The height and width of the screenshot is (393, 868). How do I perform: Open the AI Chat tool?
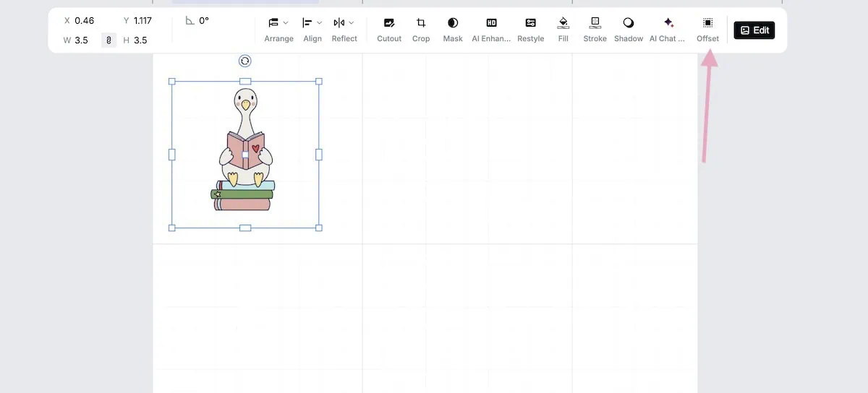(x=668, y=30)
